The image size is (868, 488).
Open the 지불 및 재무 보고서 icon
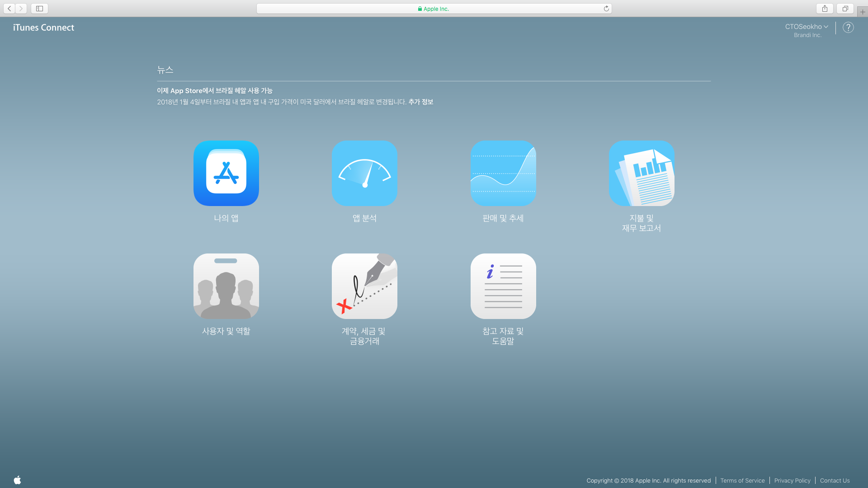pyautogui.click(x=642, y=173)
